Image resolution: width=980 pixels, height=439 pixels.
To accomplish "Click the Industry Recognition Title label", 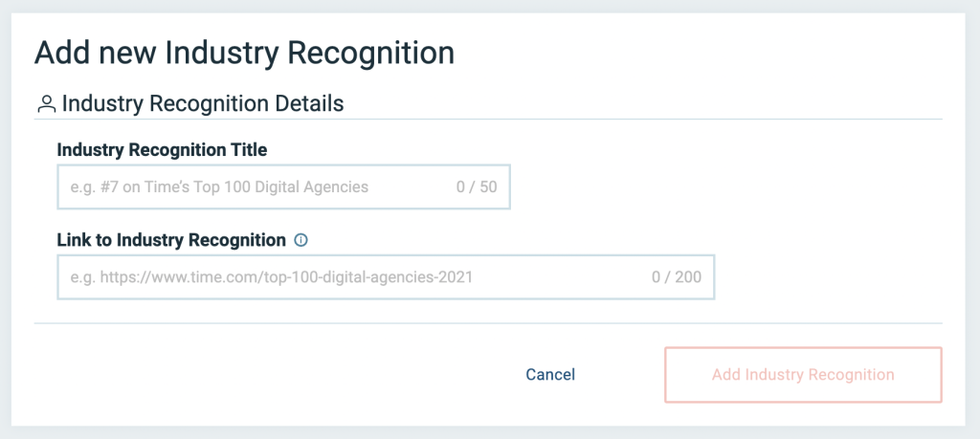I will point(162,150).
